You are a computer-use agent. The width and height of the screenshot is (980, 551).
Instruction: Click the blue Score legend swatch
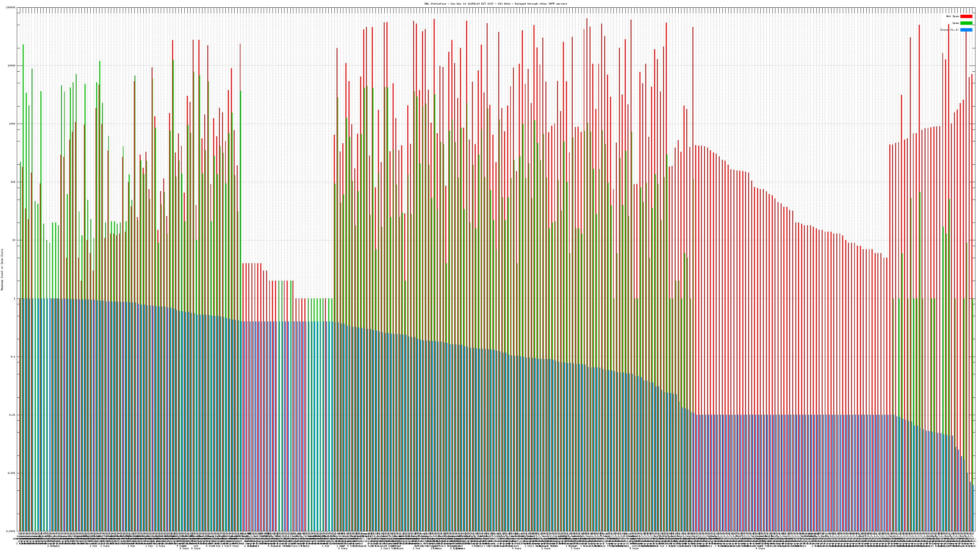[966, 30]
